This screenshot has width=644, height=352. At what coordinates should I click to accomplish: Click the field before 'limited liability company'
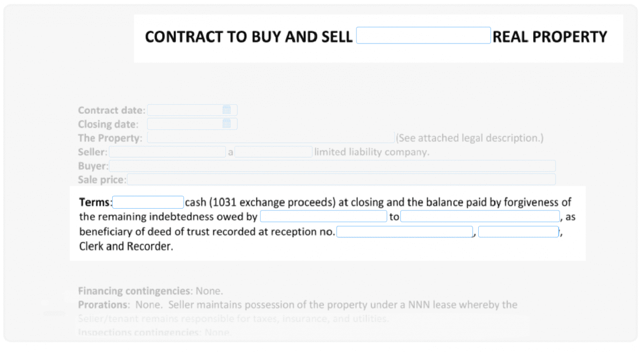(273, 152)
